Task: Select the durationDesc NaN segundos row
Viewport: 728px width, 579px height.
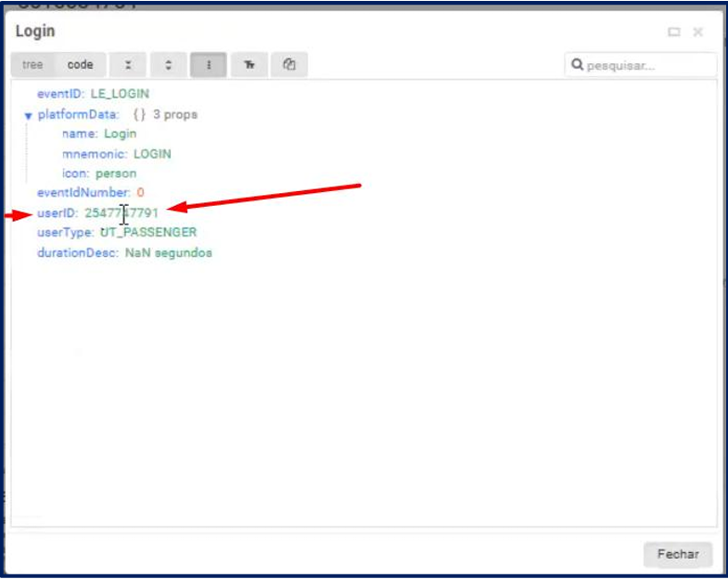Action: [124, 252]
